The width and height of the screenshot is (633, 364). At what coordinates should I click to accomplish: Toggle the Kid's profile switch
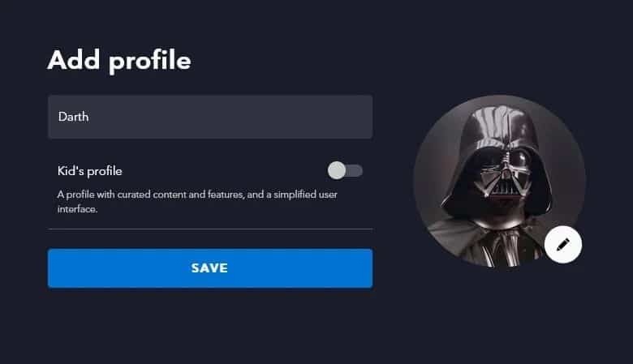click(x=345, y=170)
